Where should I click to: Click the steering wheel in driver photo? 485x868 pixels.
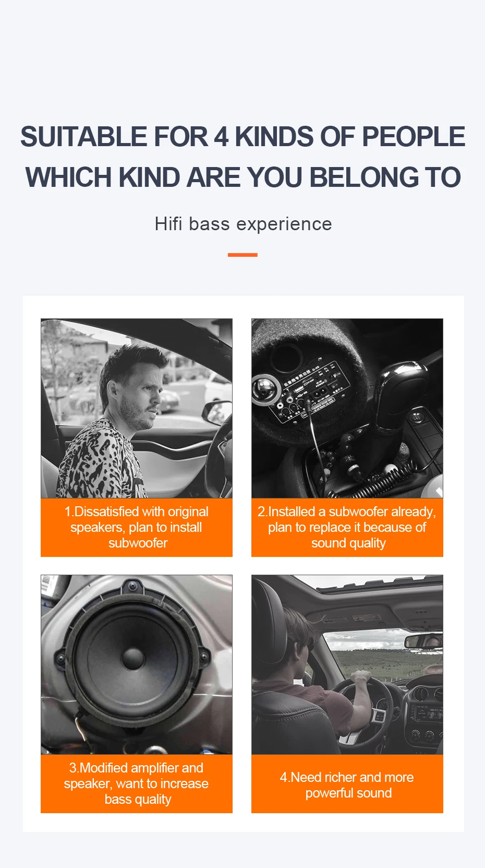click(x=366, y=710)
